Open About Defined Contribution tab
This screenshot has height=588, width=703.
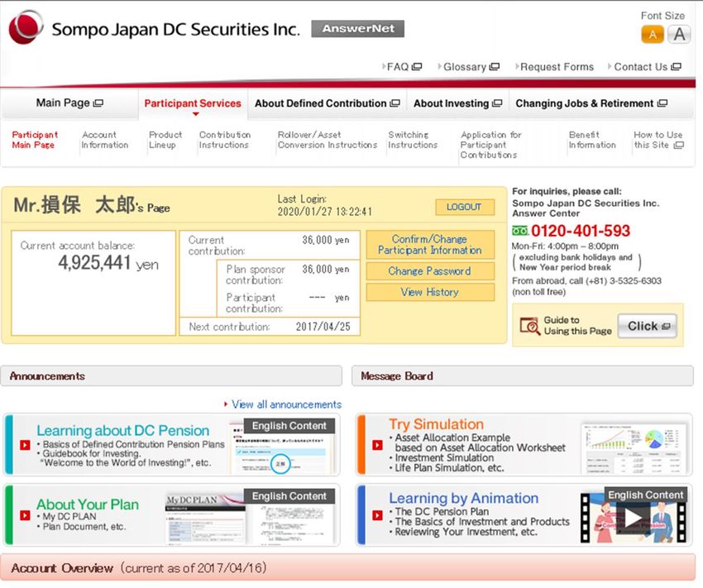tap(327, 103)
